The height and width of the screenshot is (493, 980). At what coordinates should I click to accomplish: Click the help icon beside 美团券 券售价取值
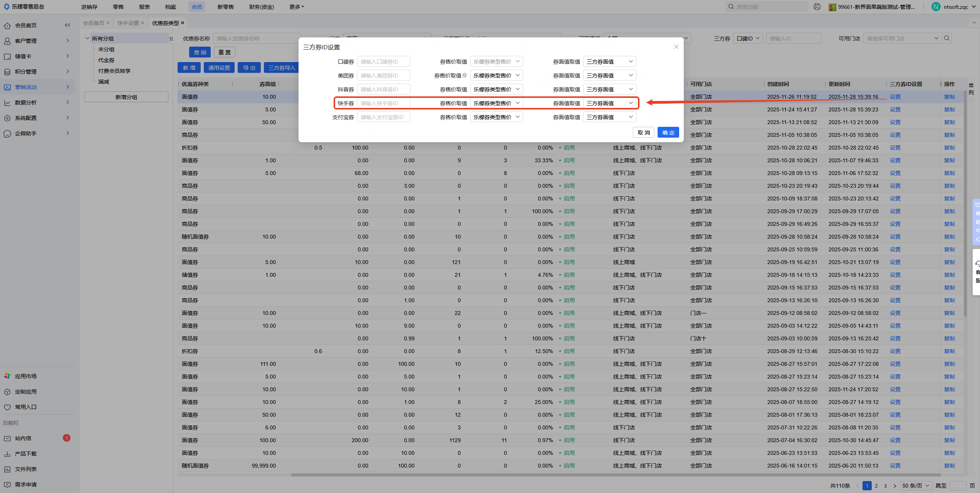[465, 76]
